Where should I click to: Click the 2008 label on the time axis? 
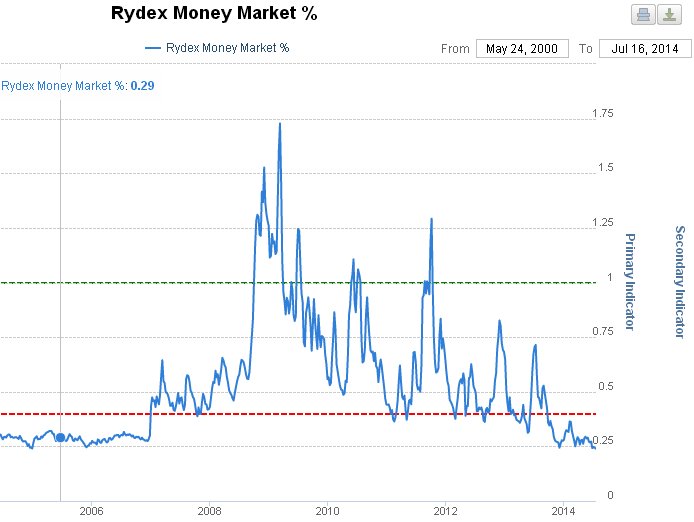click(208, 510)
